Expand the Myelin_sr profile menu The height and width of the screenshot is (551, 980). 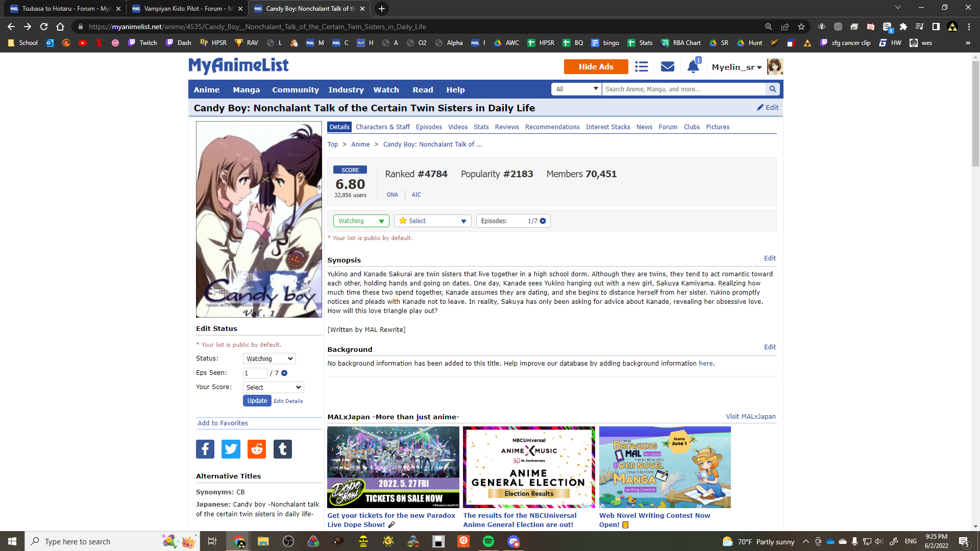(737, 67)
